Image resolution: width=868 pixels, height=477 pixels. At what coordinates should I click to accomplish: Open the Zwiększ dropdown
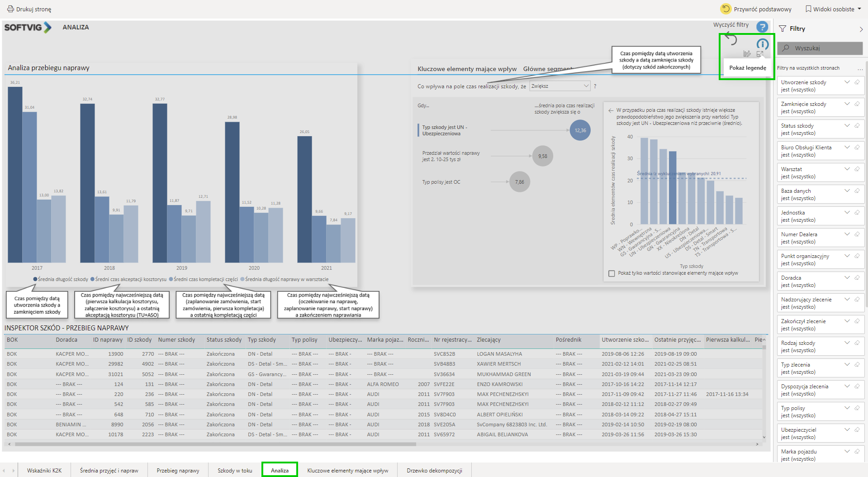(x=560, y=86)
